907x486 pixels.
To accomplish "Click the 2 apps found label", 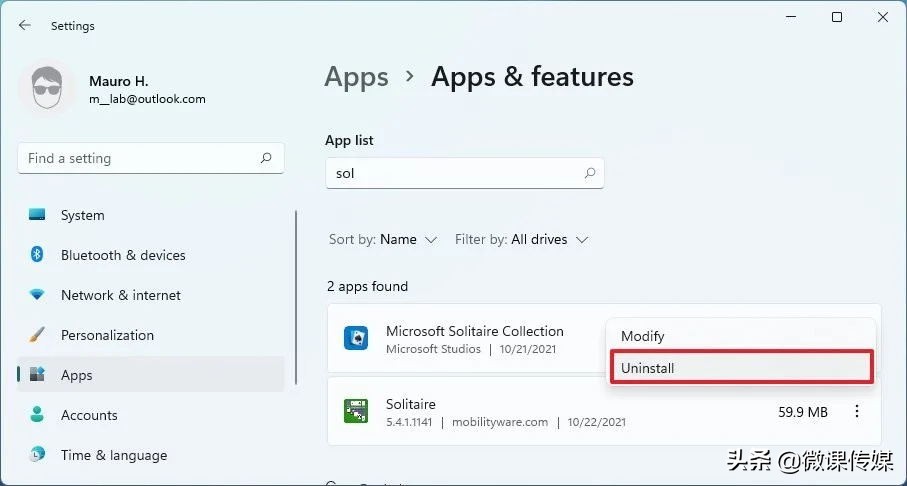I will (367, 286).
